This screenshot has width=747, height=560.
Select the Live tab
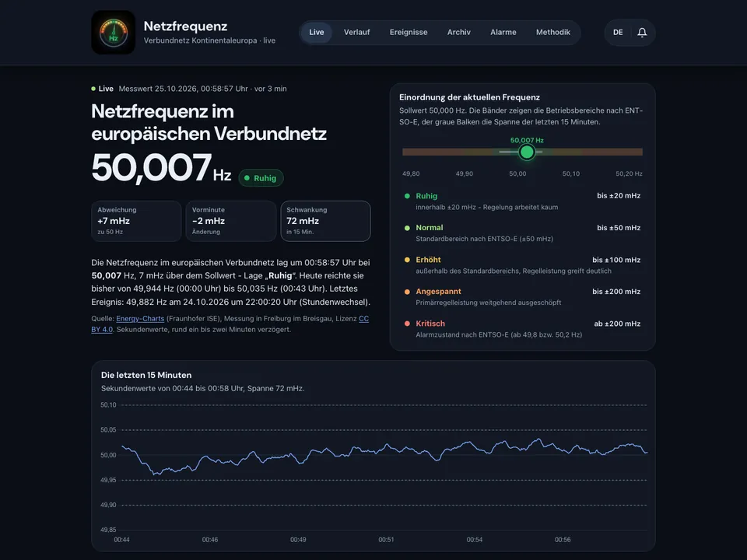click(x=317, y=33)
